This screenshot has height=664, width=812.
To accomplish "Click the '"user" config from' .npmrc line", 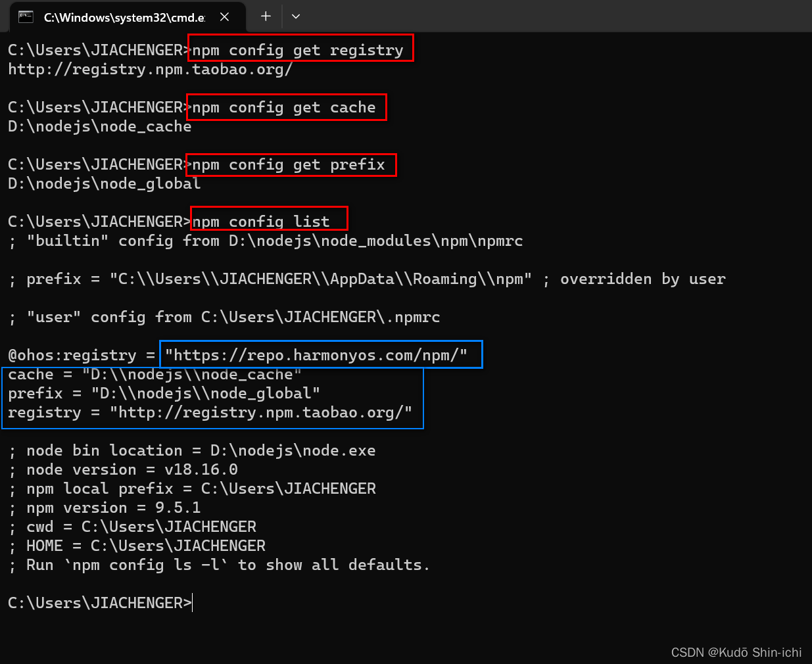I will 224,318.
